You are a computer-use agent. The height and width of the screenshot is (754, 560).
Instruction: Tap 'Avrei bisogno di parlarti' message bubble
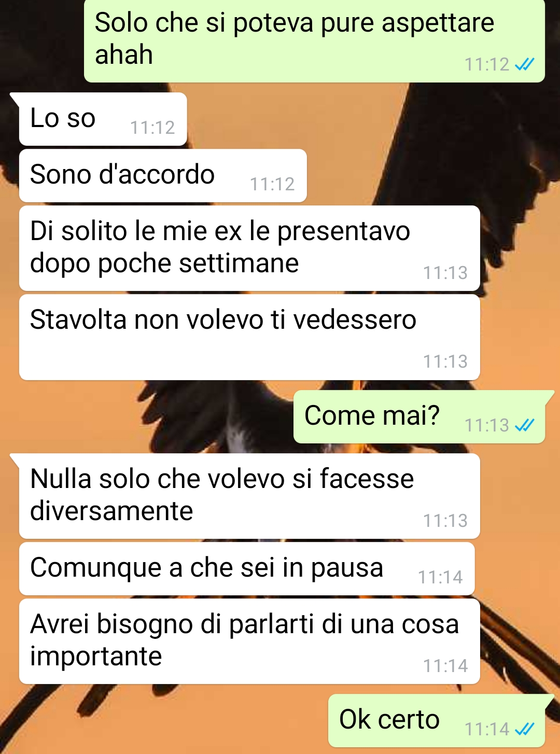click(249, 641)
